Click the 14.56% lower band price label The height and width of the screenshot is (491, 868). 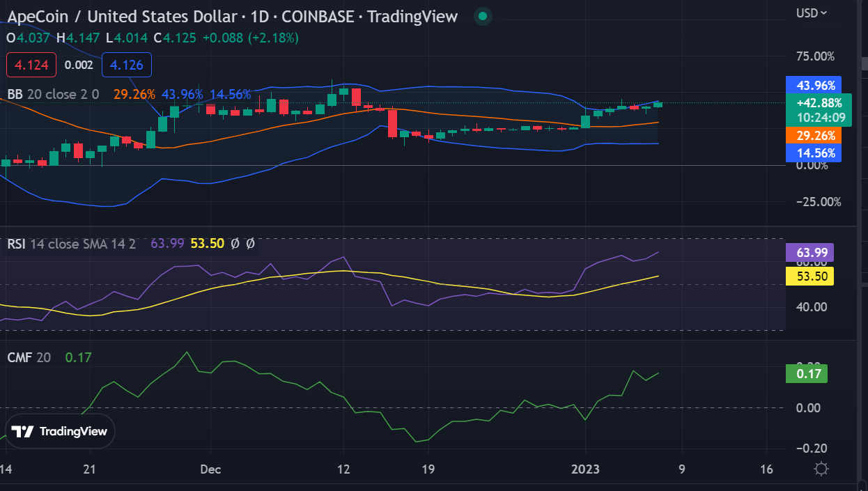[813, 153]
